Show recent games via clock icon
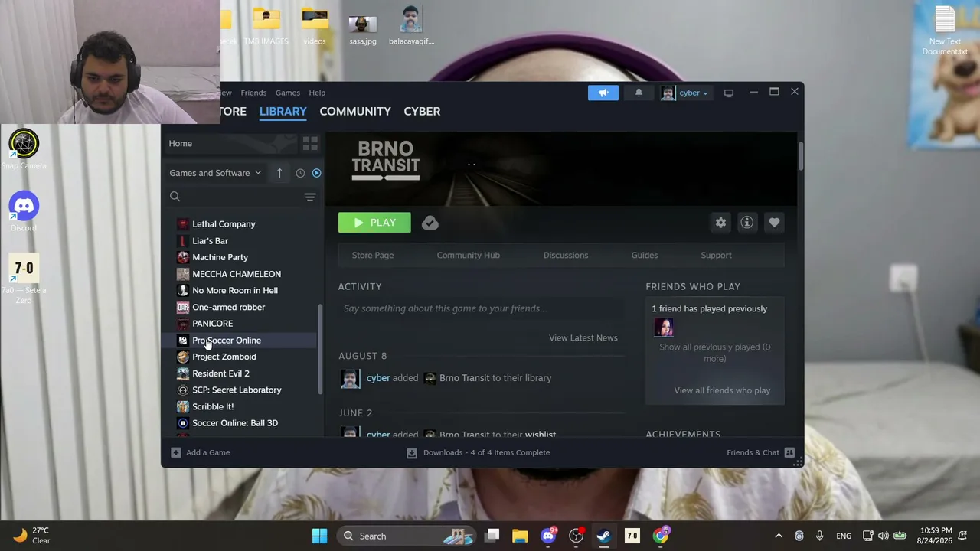 300,173
